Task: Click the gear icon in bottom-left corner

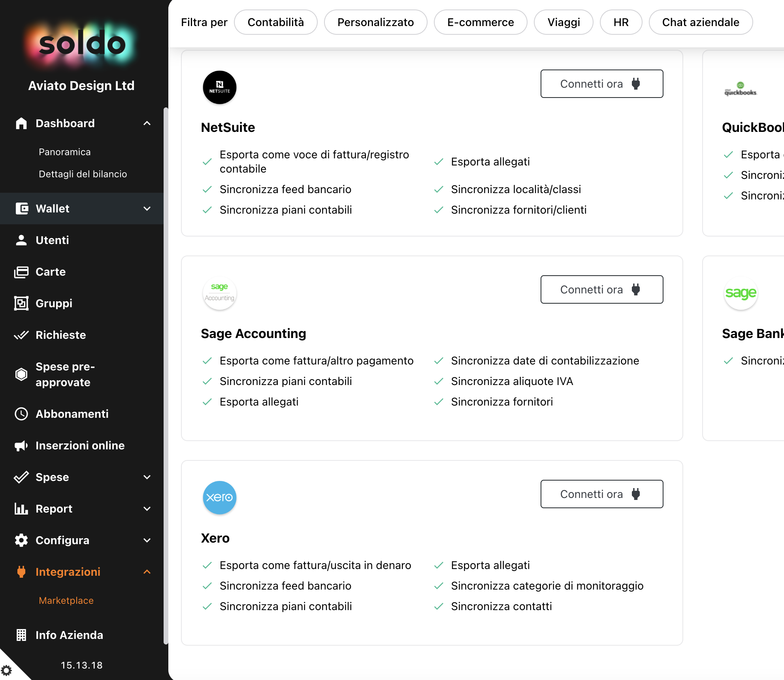Action: [6, 670]
